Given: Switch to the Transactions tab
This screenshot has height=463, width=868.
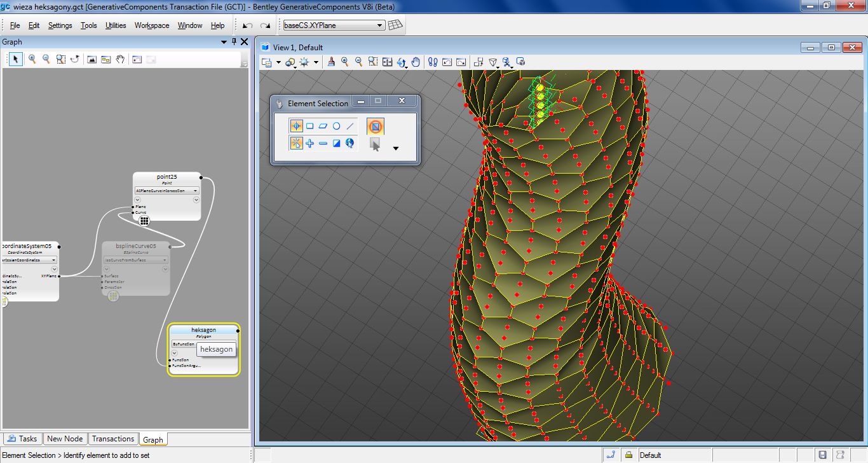Looking at the screenshot, I should tap(112, 439).
